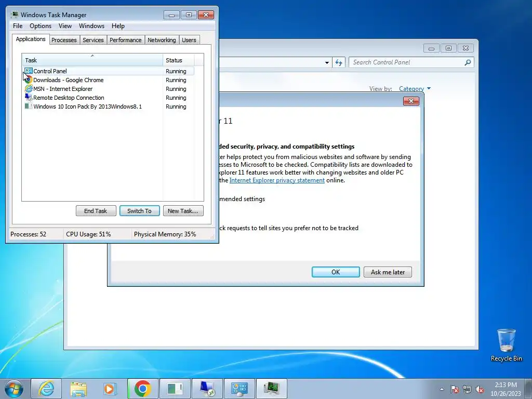Click the New Task... button
This screenshot has height=399, width=532.
[183, 211]
